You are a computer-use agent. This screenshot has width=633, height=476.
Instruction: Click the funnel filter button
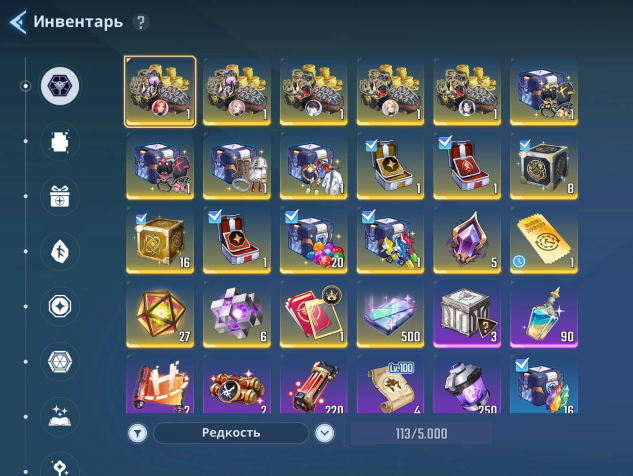(x=138, y=434)
